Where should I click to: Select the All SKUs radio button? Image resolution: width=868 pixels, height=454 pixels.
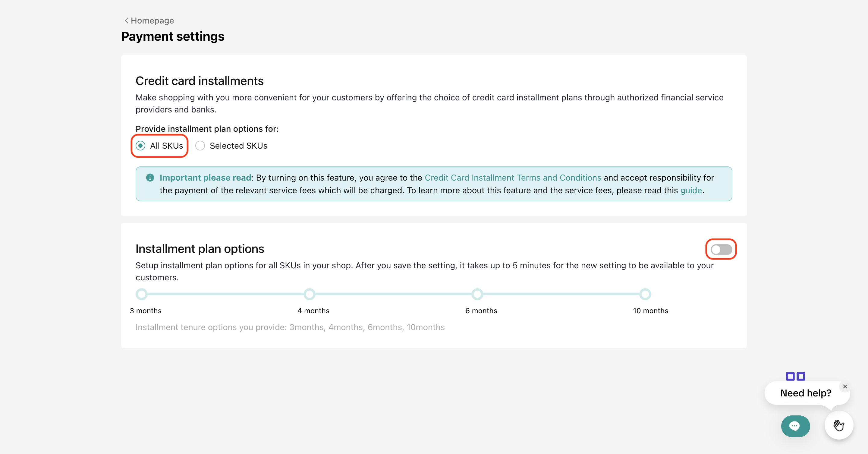[x=140, y=146]
